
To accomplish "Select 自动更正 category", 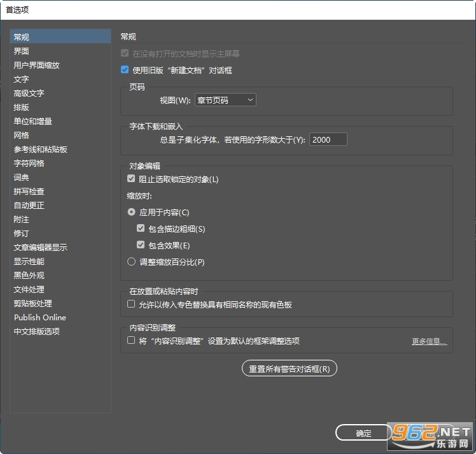I will [x=60, y=205].
